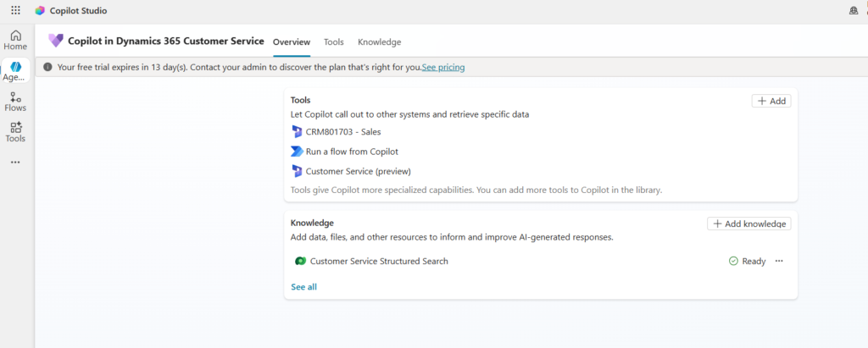Click See all knowledge link
The height and width of the screenshot is (348, 868).
click(303, 287)
